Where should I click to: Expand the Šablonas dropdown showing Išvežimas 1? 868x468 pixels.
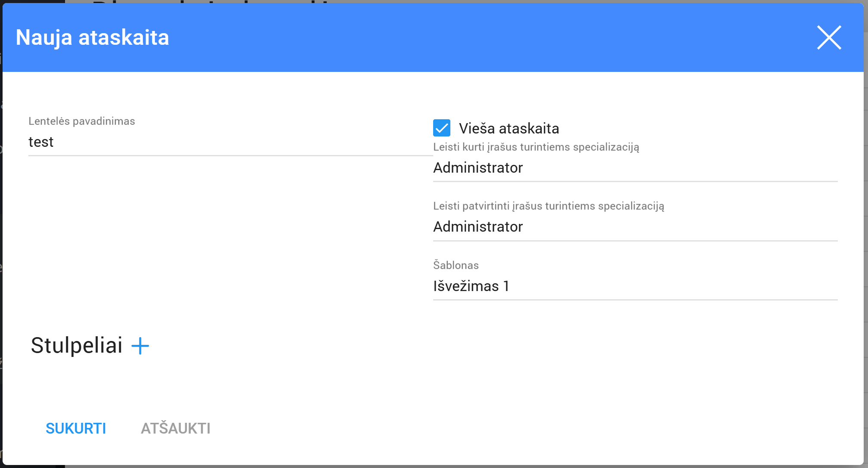(x=635, y=286)
